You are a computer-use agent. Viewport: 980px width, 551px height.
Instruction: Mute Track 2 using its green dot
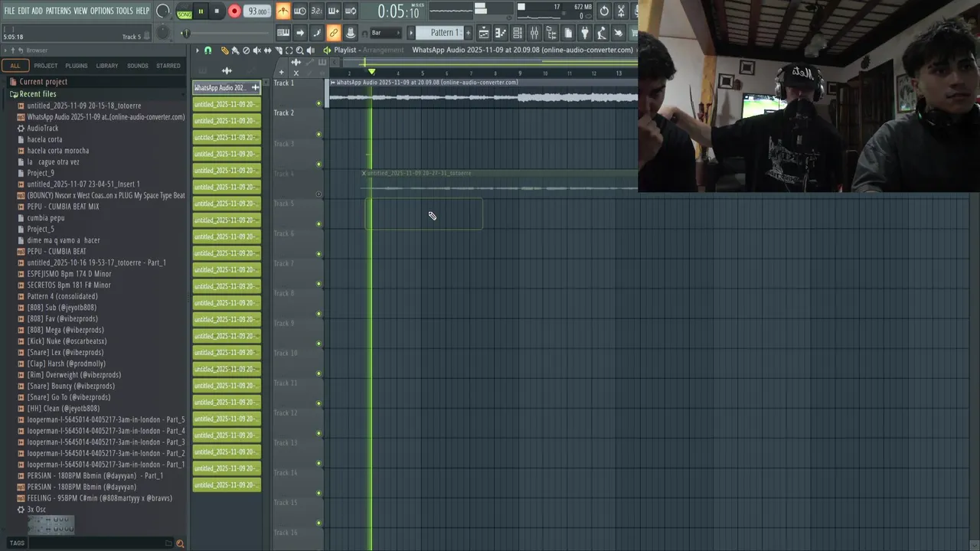point(319,134)
